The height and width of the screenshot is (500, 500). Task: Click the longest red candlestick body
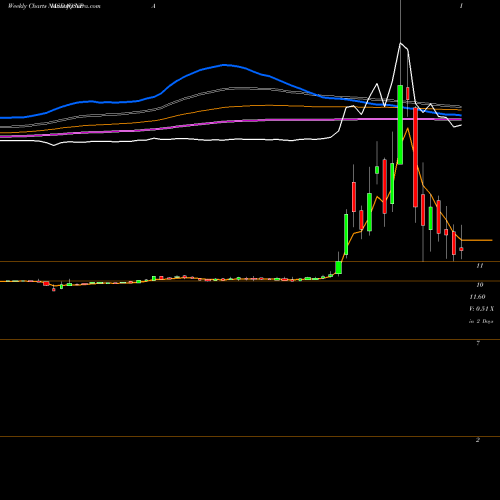point(415,157)
